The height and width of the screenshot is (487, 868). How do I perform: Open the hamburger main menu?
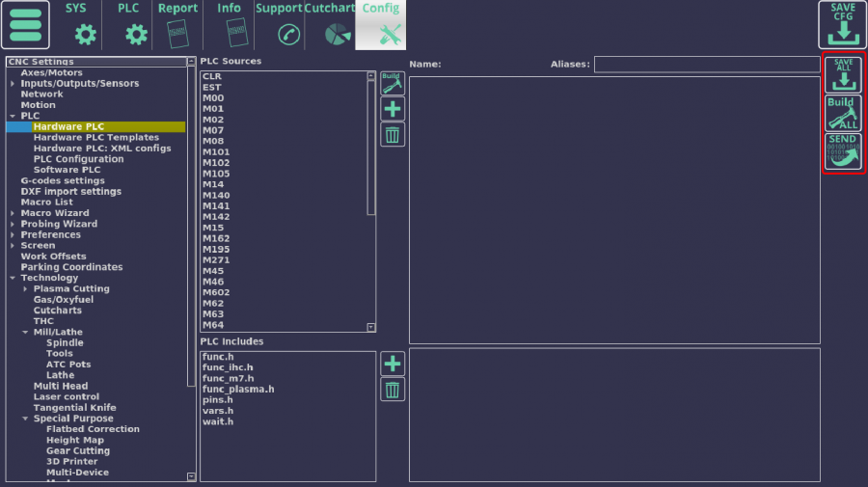click(25, 25)
